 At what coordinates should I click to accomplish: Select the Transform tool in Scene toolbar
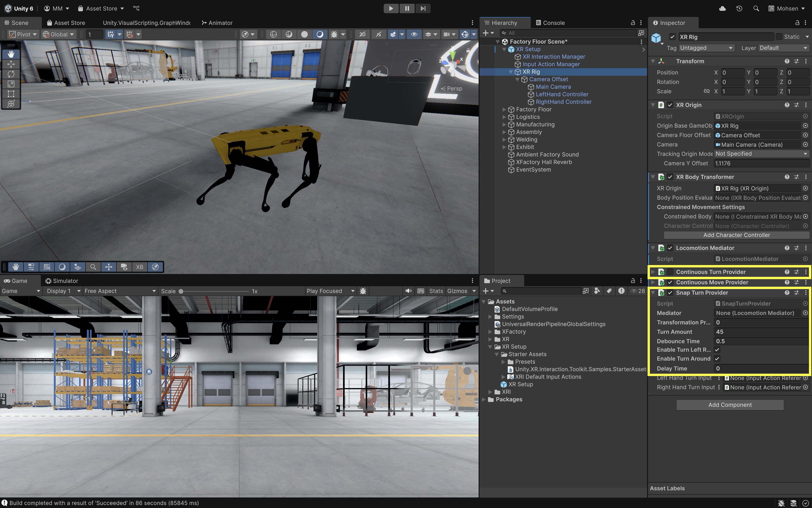(11, 103)
